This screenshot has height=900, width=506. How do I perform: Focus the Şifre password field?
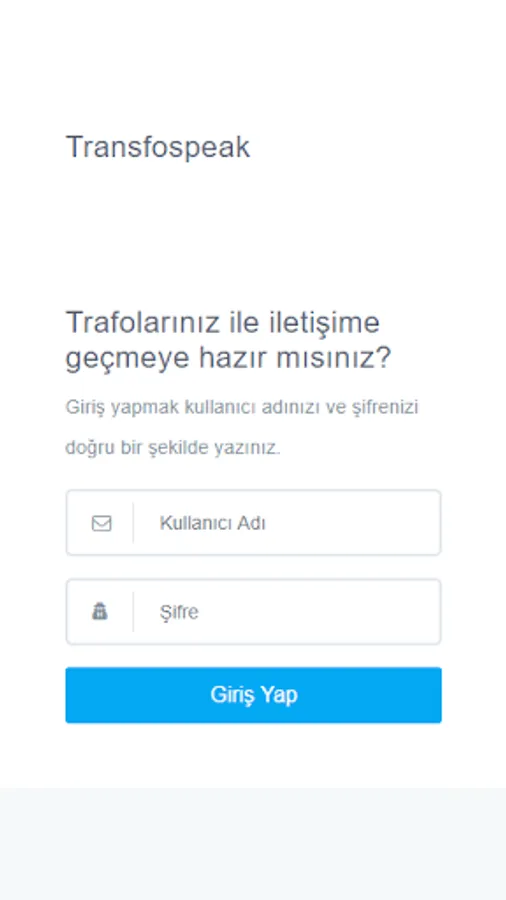[x=254, y=612]
